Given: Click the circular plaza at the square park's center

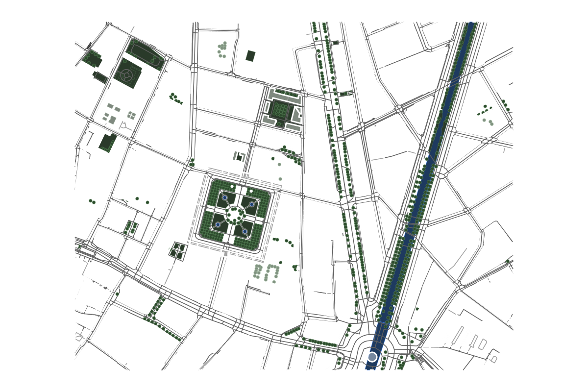Looking at the screenshot, I should (235, 215).
